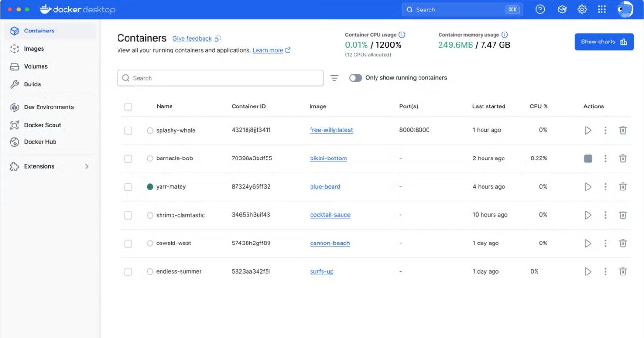Click the Container CPU usage info icon
Viewport: 644px width, 338px height.
[402, 35]
